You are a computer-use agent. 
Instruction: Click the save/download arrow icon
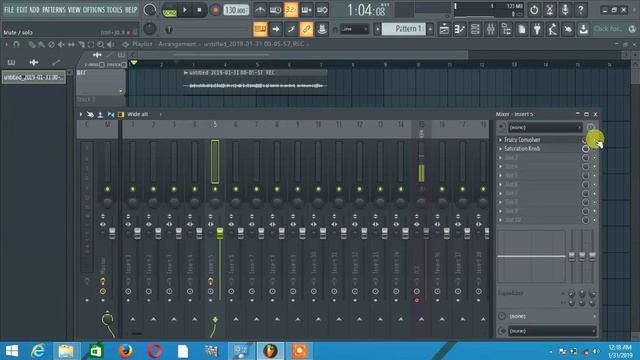coord(584,29)
